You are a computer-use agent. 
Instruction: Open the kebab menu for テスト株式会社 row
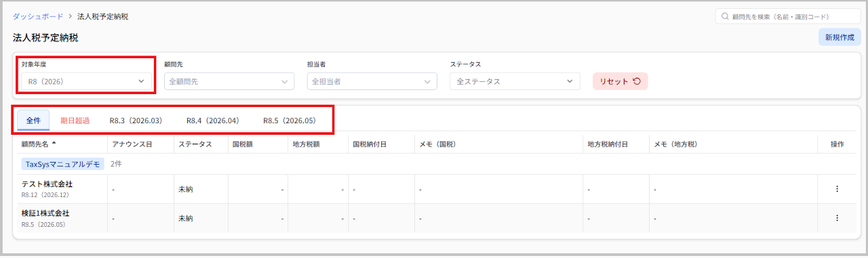click(837, 189)
